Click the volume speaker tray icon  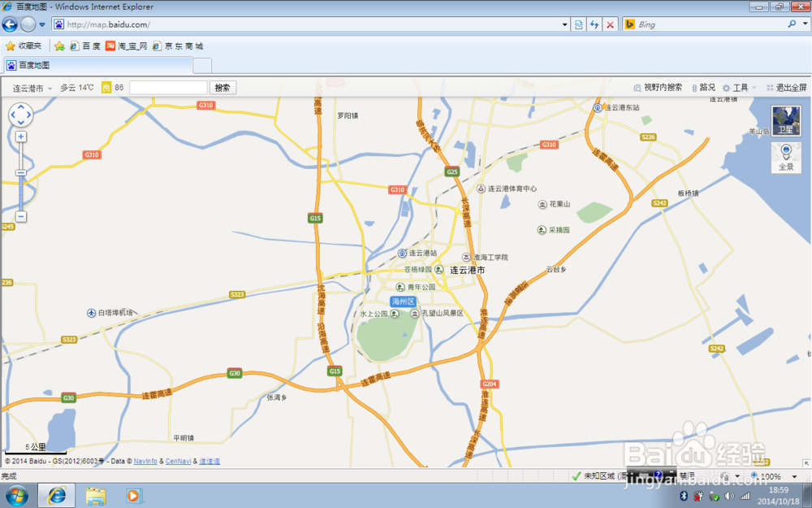[730, 496]
